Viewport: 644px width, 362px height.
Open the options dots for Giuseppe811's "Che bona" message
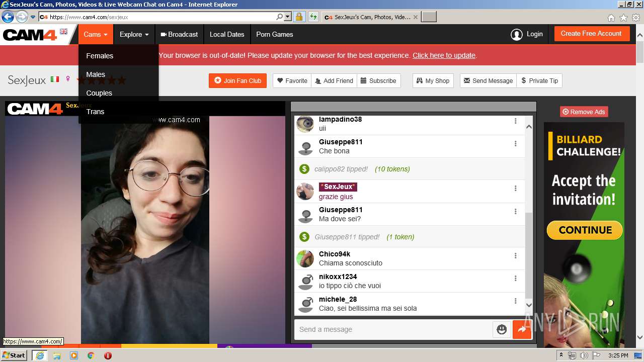click(x=515, y=144)
